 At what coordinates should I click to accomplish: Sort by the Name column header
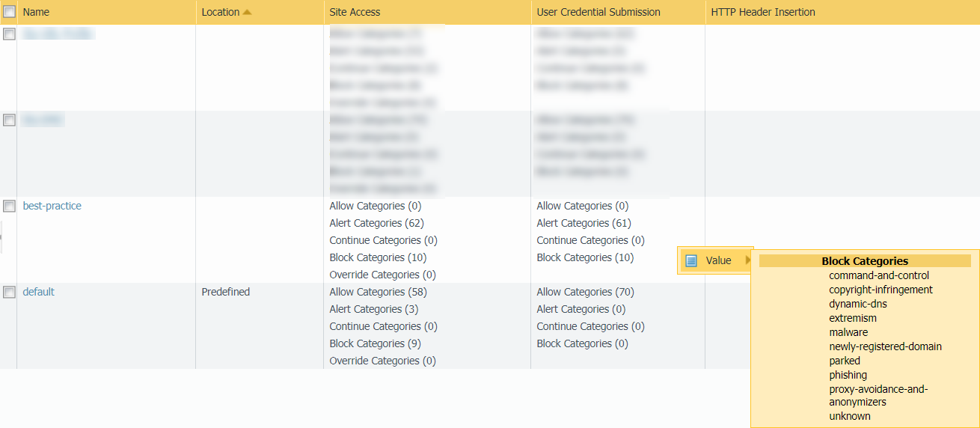(36, 12)
